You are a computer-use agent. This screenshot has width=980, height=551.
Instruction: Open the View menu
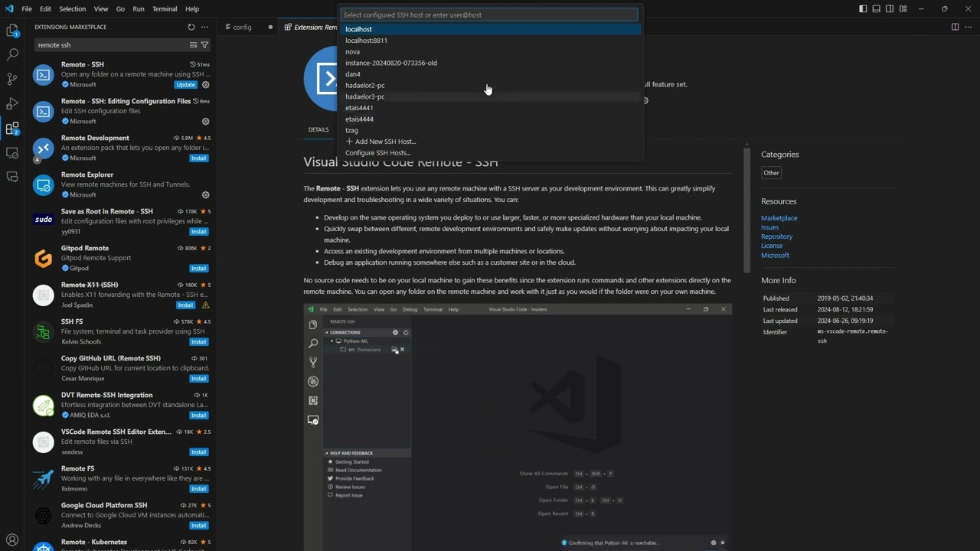click(x=101, y=9)
